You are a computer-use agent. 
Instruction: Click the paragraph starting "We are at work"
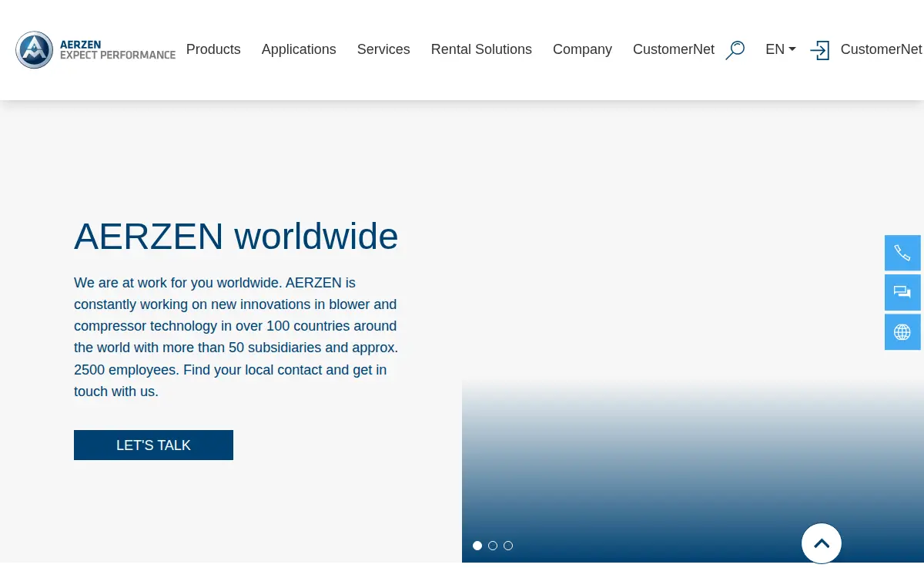coord(236,337)
